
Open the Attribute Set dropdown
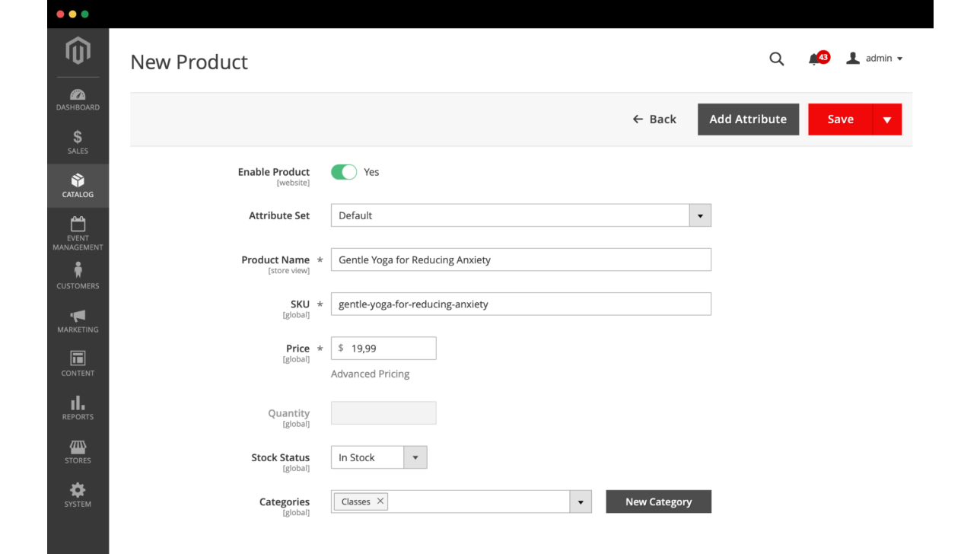pyautogui.click(x=699, y=215)
